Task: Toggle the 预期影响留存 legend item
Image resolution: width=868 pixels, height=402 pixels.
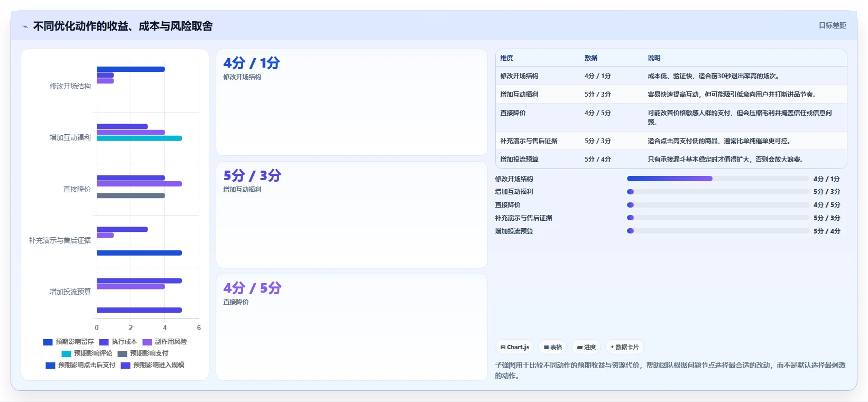Action: pyautogui.click(x=69, y=342)
